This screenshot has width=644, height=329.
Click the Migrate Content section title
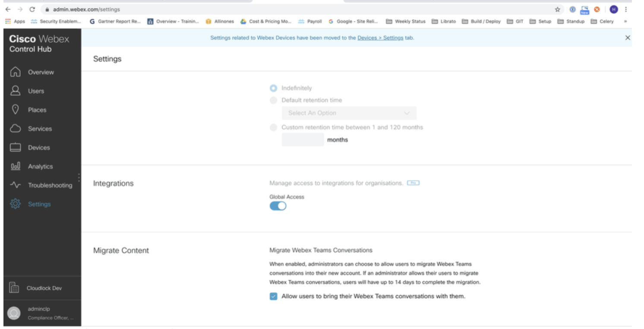(x=121, y=250)
